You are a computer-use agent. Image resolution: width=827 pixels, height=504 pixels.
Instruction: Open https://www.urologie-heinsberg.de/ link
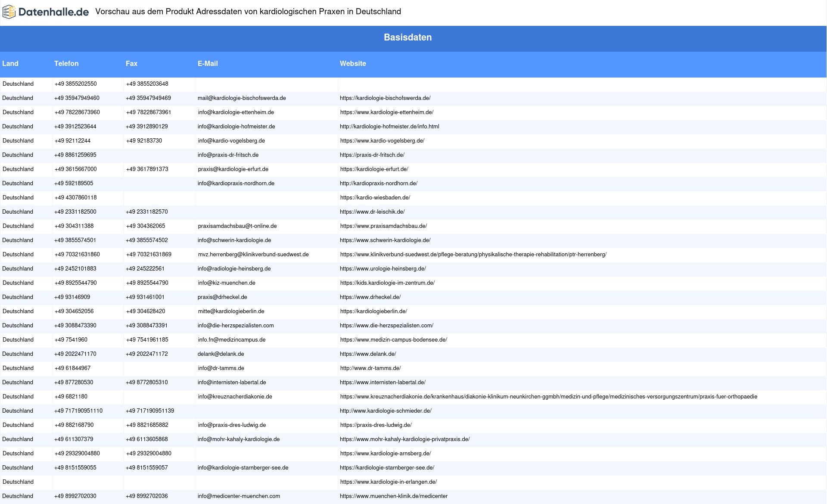coord(383,269)
